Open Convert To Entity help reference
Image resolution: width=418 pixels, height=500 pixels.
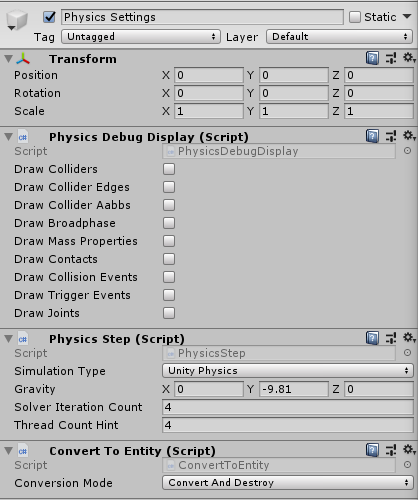point(372,450)
